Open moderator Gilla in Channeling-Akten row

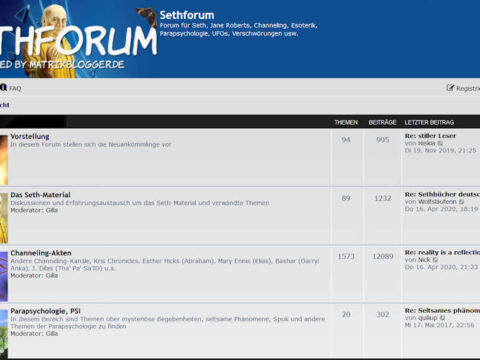(52, 276)
